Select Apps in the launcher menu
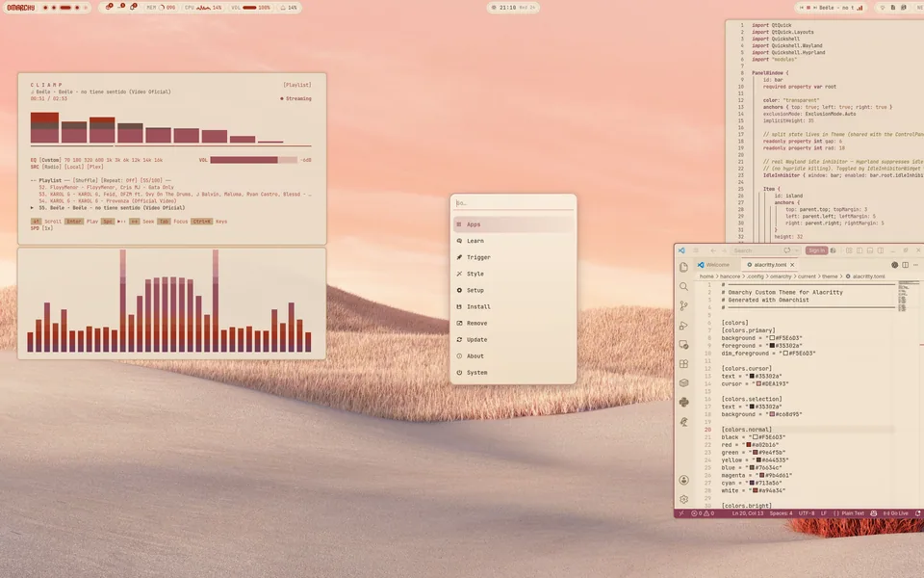Screen dimensions: 924x578 [513, 224]
